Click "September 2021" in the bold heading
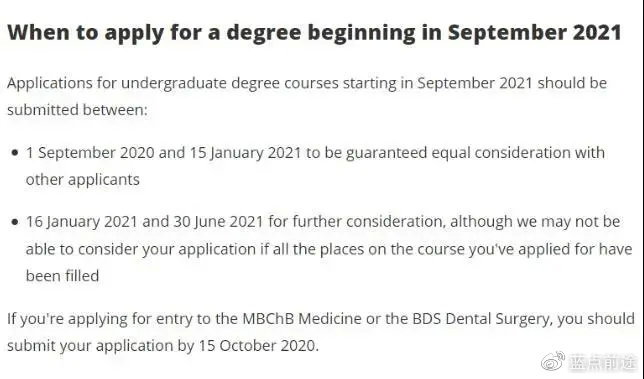This screenshot has width=644, height=379. [x=534, y=33]
